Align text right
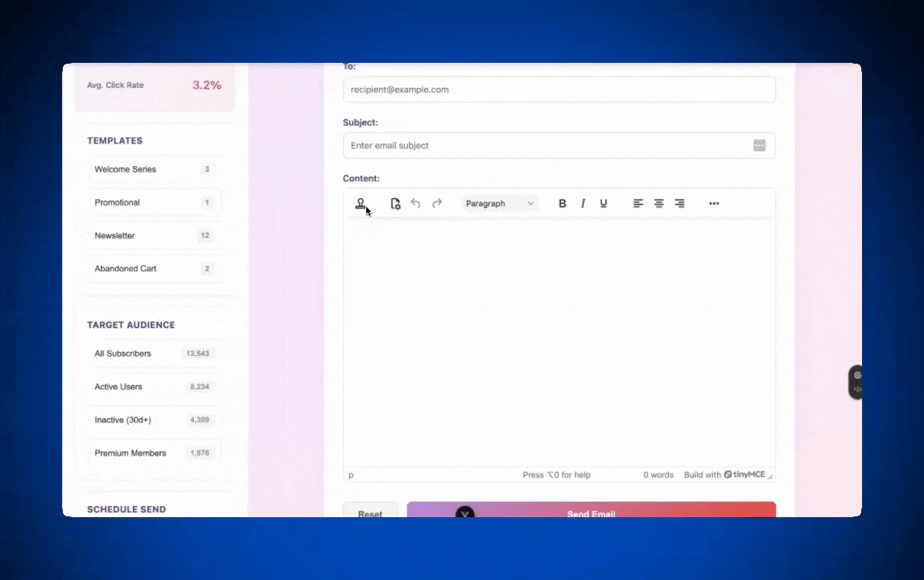924x580 pixels. [679, 204]
